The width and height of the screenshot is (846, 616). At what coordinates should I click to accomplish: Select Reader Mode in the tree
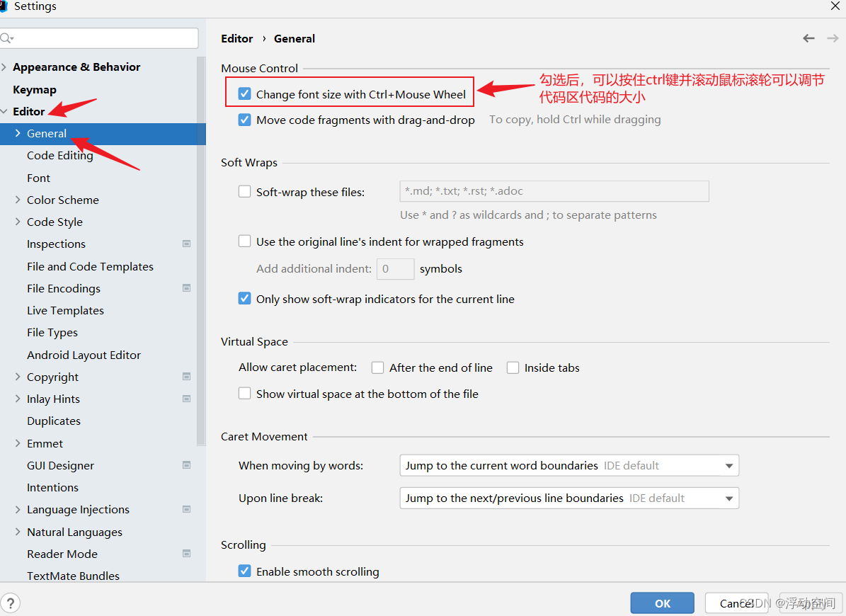click(62, 554)
